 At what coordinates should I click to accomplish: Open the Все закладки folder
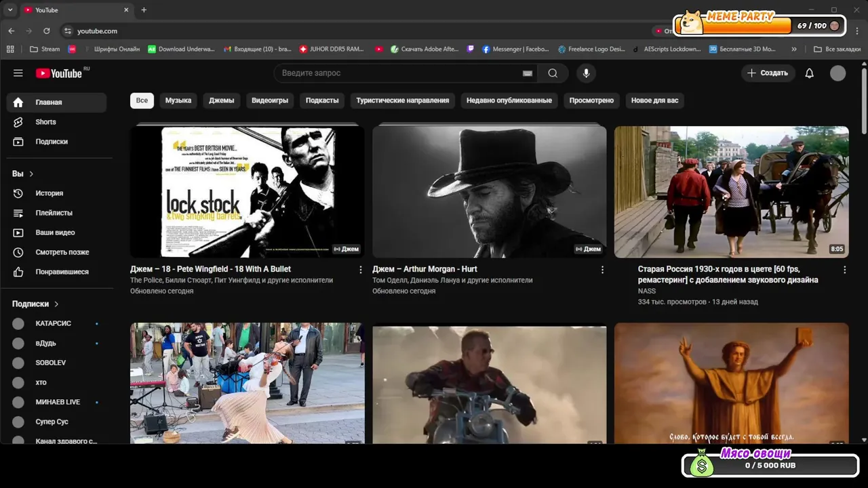[837, 49]
